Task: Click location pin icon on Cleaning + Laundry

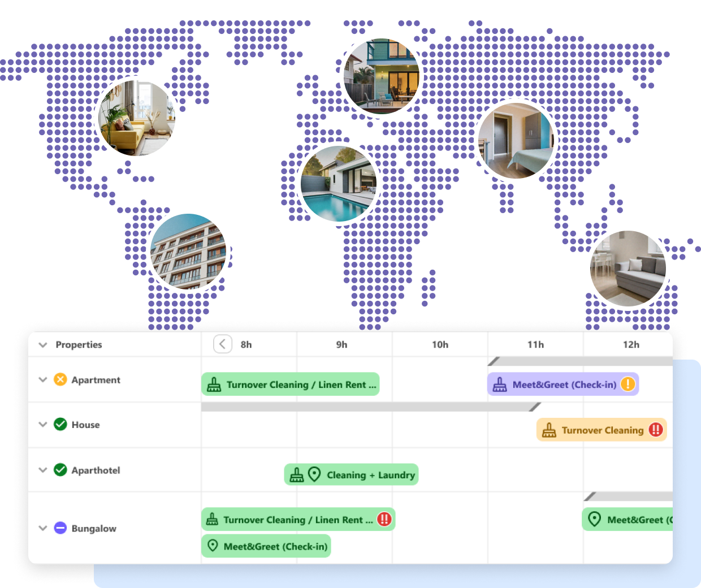Action: [315, 474]
